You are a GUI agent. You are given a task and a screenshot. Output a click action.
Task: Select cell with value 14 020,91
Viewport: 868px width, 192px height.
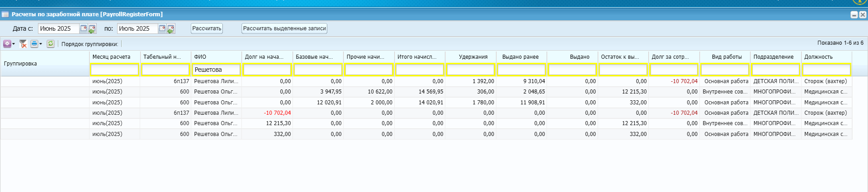coord(420,103)
